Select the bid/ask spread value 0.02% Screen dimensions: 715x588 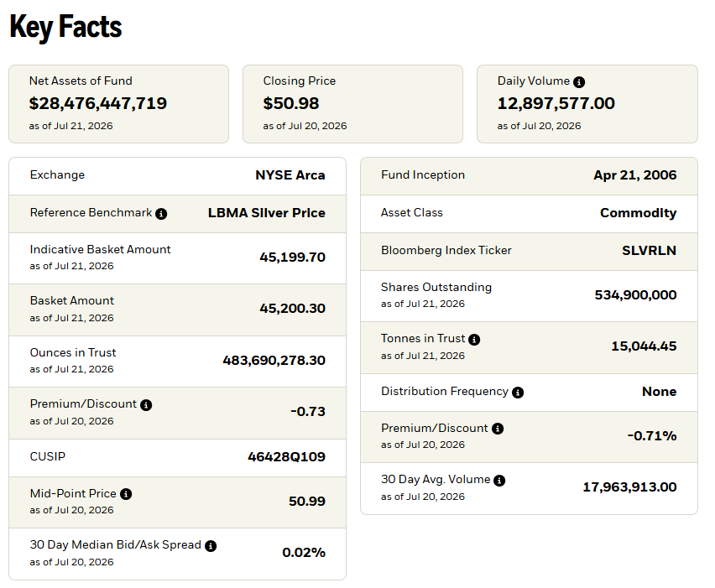point(304,553)
